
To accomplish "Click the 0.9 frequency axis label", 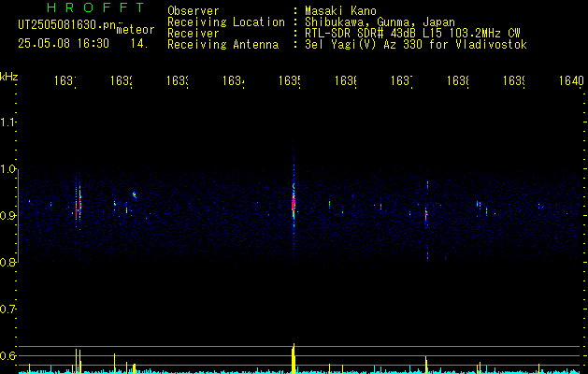I will tap(8, 216).
